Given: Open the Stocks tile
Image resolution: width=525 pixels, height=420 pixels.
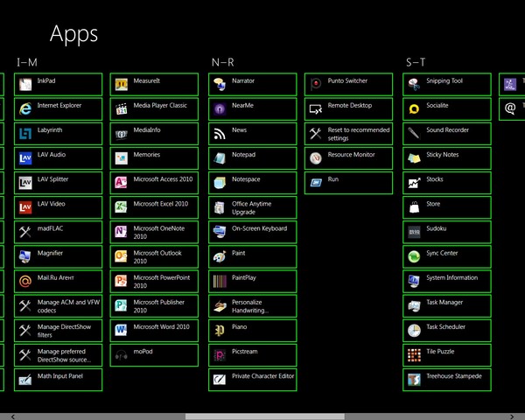Looking at the screenshot, I should 447,183.
